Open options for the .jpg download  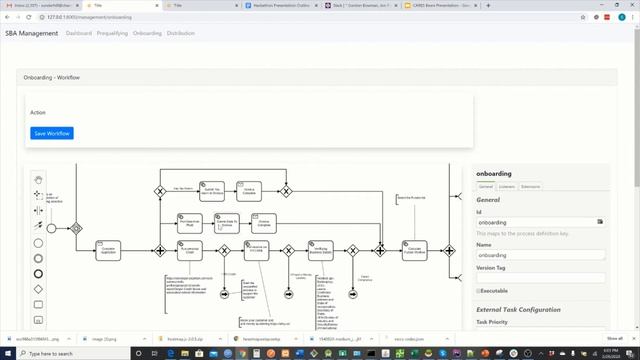[x=371, y=339]
